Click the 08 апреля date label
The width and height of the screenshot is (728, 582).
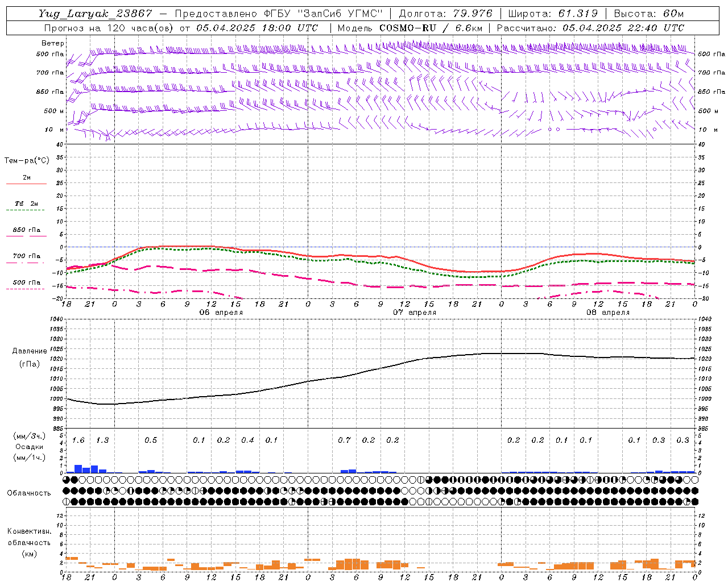pos(608,313)
